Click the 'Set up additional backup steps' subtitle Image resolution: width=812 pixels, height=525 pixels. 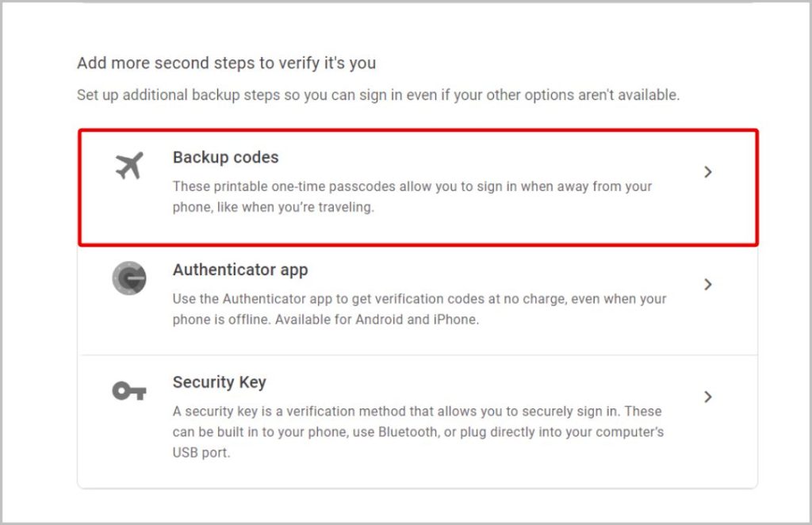[378, 95]
